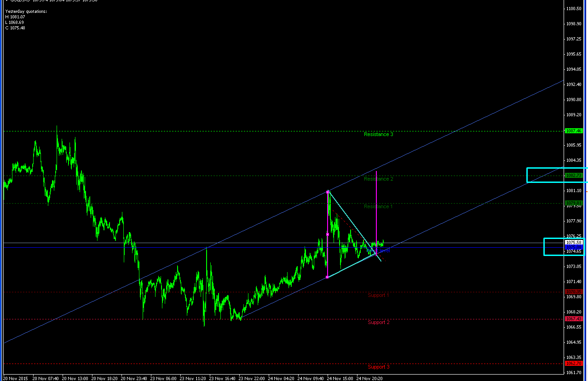Select the magenta anchor point at triangle bottom
The image size is (588, 381).
327,277
